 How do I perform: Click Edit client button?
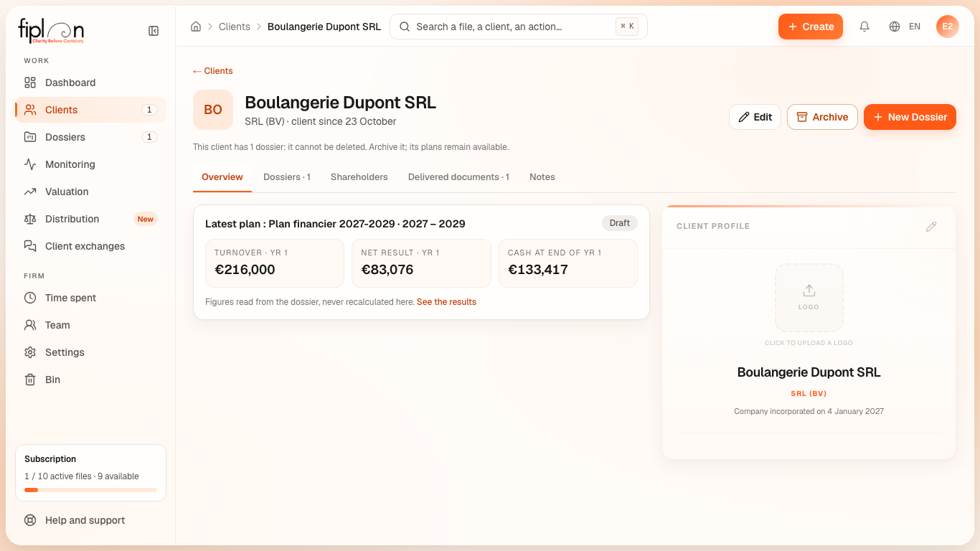coord(755,117)
